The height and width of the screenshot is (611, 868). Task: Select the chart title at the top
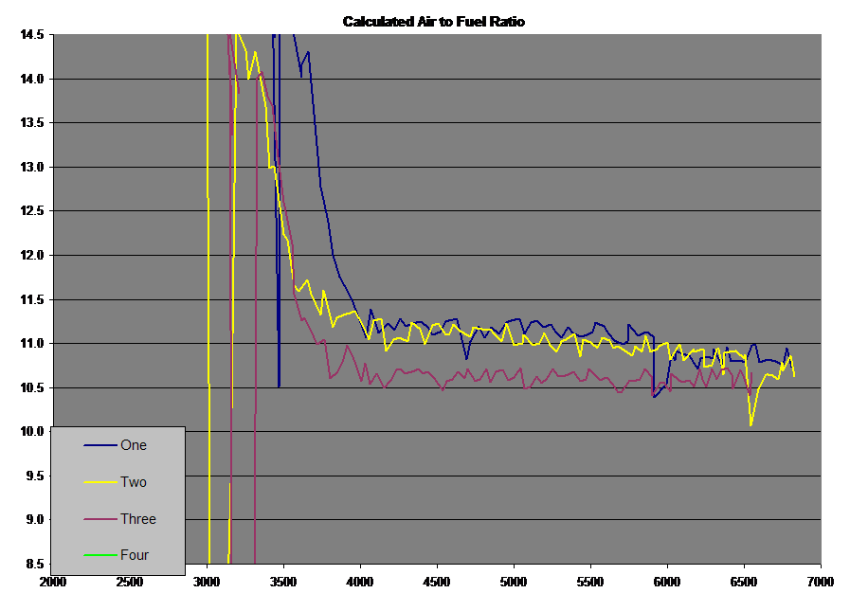click(435, 21)
